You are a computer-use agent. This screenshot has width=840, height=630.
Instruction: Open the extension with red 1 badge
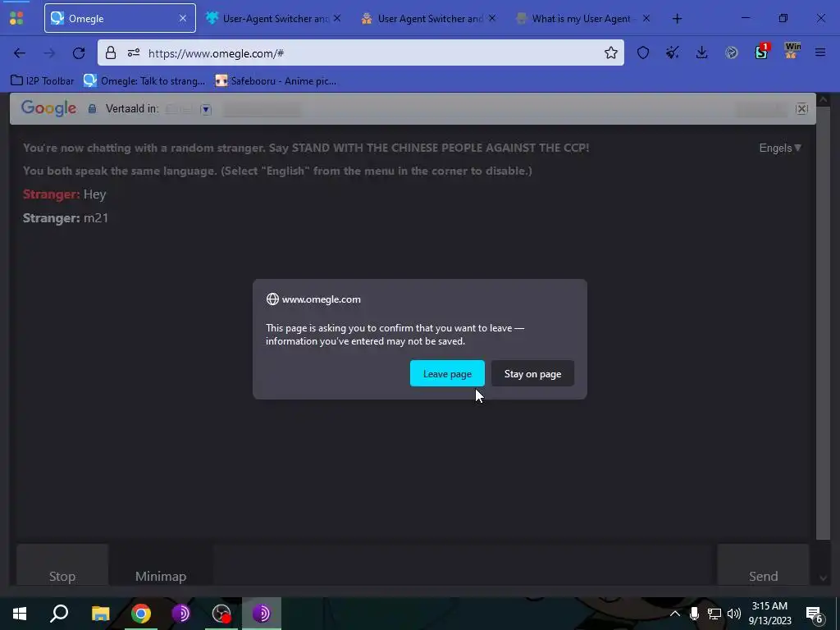[x=761, y=52]
